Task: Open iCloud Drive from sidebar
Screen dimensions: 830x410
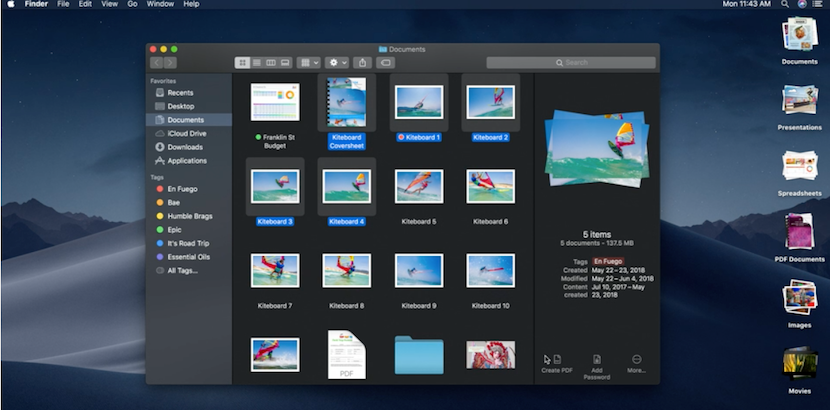Action: pyautogui.click(x=186, y=133)
